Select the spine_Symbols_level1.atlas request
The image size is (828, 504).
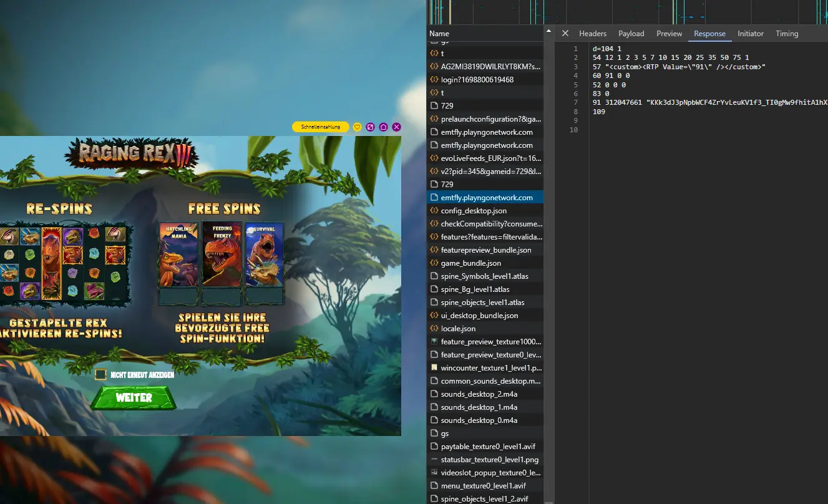coord(485,276)
